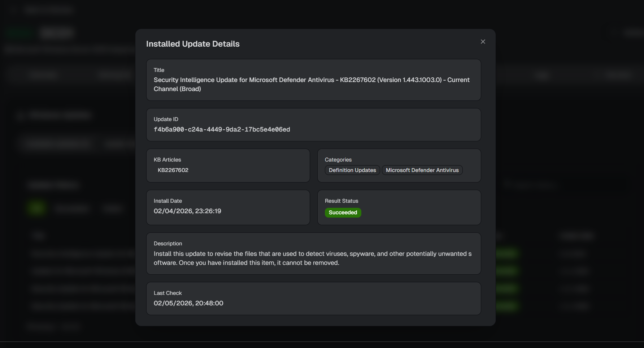This screenshot has width=644, height=348.
Task: Close the Installed Update Details dialog
Action: (483, 42)
